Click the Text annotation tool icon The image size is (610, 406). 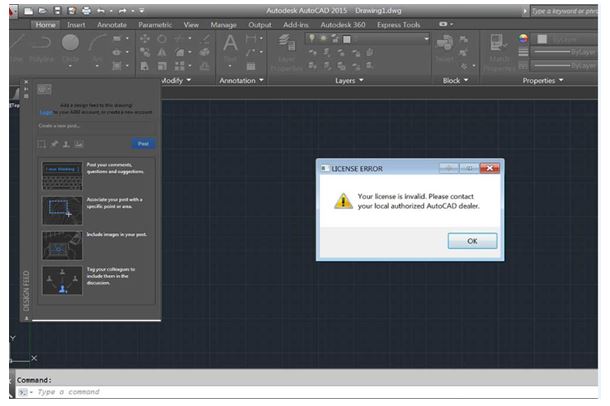(230, 45)
